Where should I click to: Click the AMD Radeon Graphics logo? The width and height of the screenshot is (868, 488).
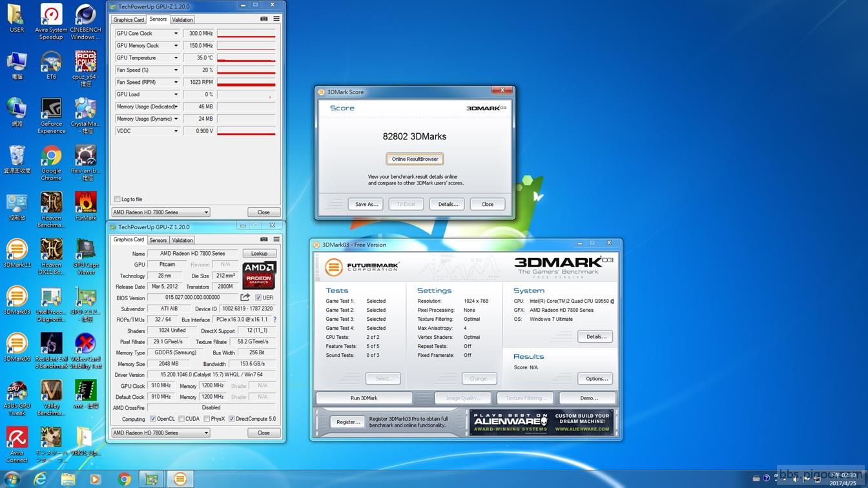[x=259, y=275]
